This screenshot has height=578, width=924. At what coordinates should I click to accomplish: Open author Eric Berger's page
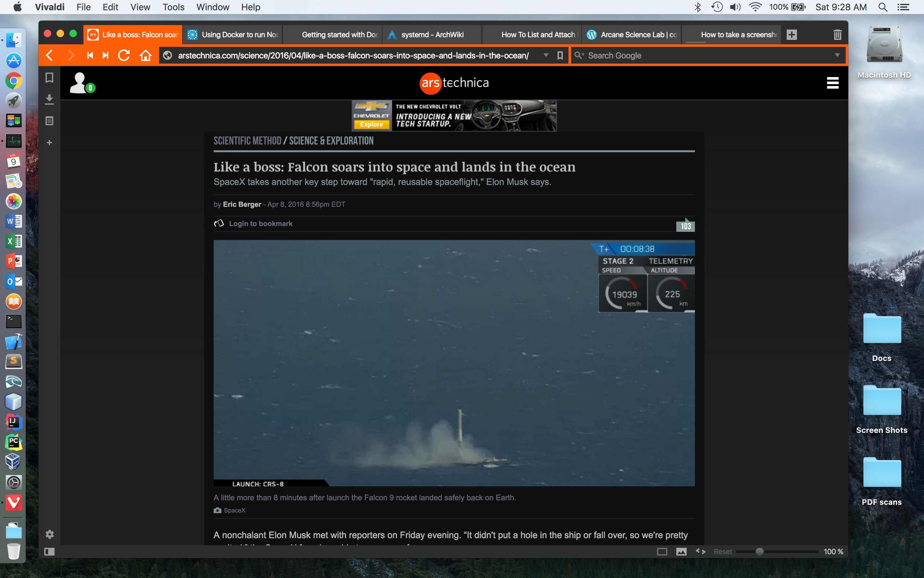click(x=242, y=204)
